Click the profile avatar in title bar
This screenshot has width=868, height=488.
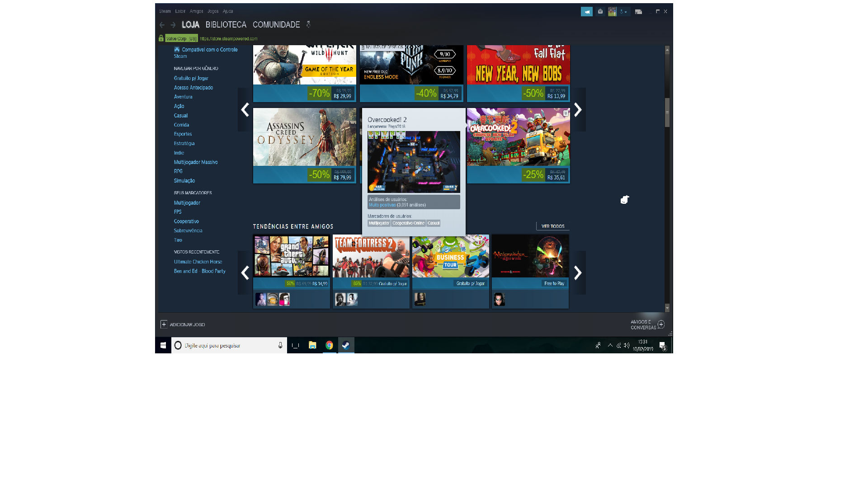(612, 12)
